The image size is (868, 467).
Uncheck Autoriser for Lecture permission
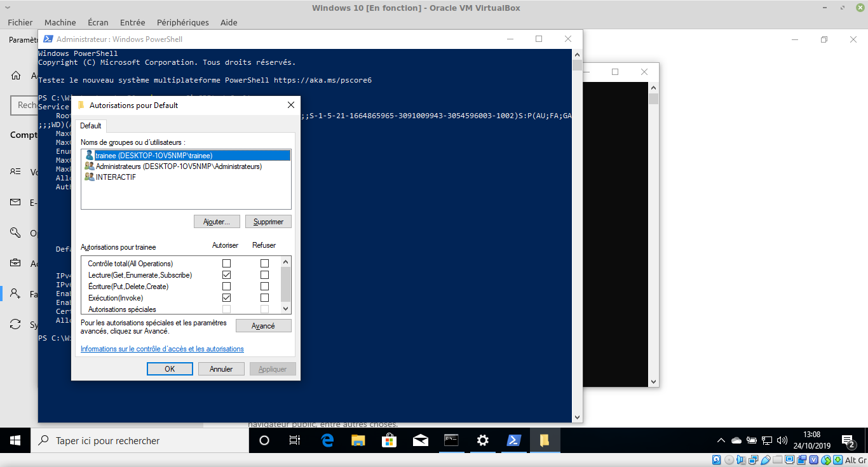pos(226,275)
